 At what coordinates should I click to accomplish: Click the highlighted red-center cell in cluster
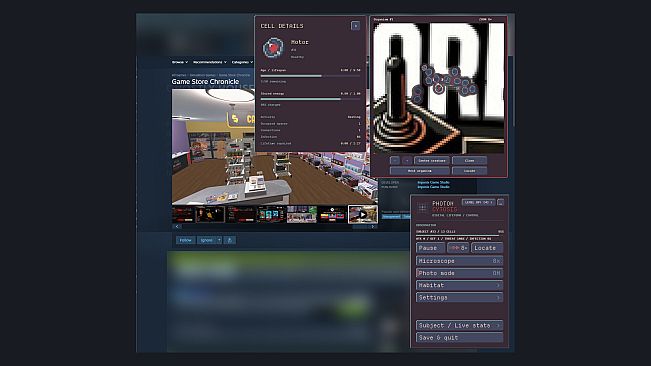click(x=439, y=88)
